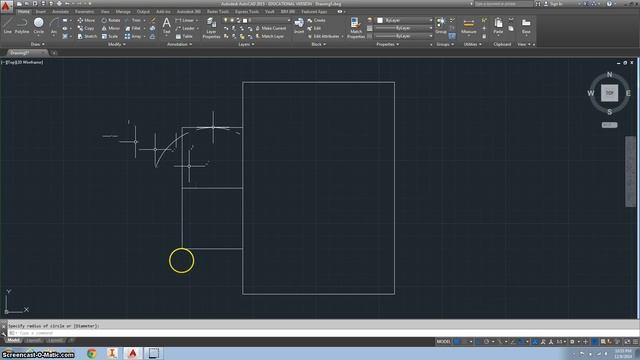Click the Mirror tool
The height and width of the screenshot is (360, 640).
(x=111, y=28)
